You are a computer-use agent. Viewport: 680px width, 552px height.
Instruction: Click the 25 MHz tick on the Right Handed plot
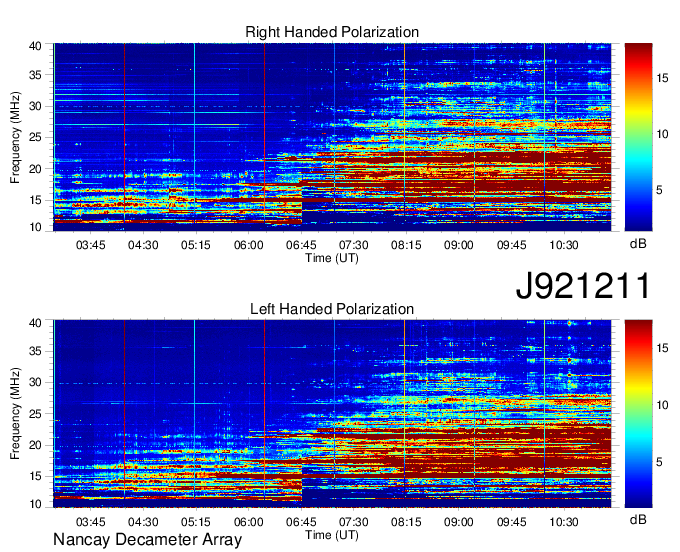[35, 137]
